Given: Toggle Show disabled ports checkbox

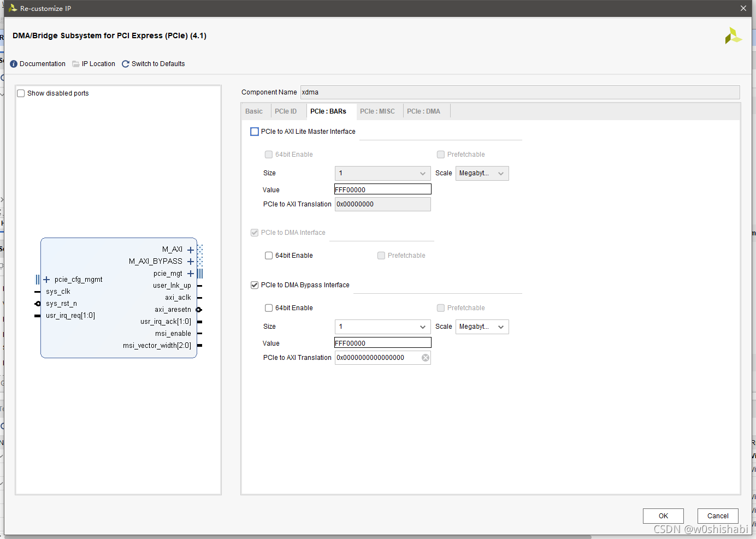Looking at the screenshot, I should [x=21, y=93].
